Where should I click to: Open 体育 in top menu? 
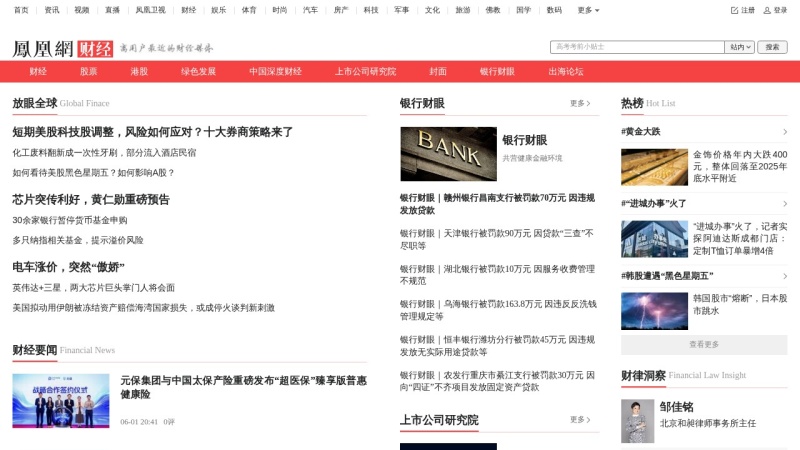pos(249,10)
